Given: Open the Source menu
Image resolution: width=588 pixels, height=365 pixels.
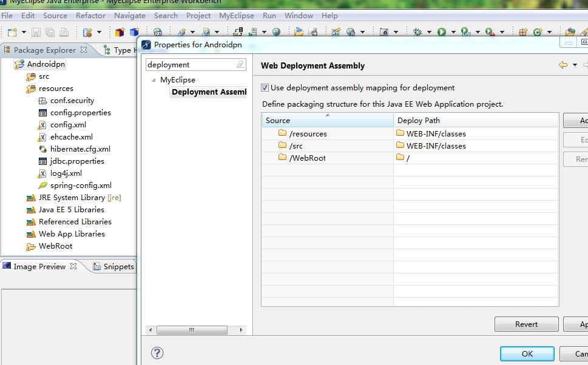Looking at the screenshot, I should pos(55,16).
